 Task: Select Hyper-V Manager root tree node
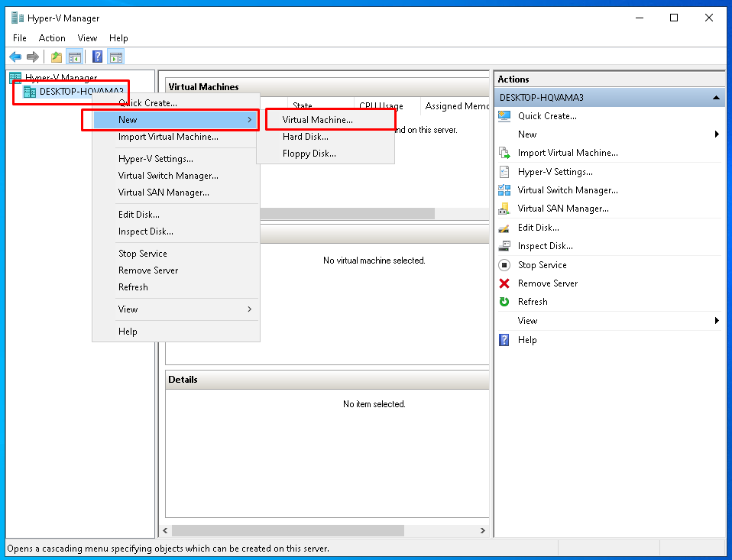61,77
